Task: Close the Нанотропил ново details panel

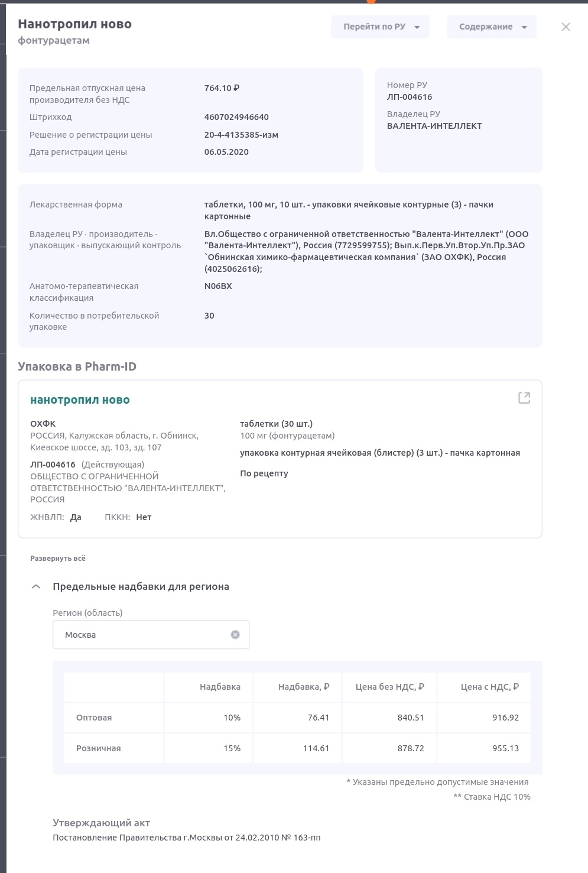Action: (566, 27)
